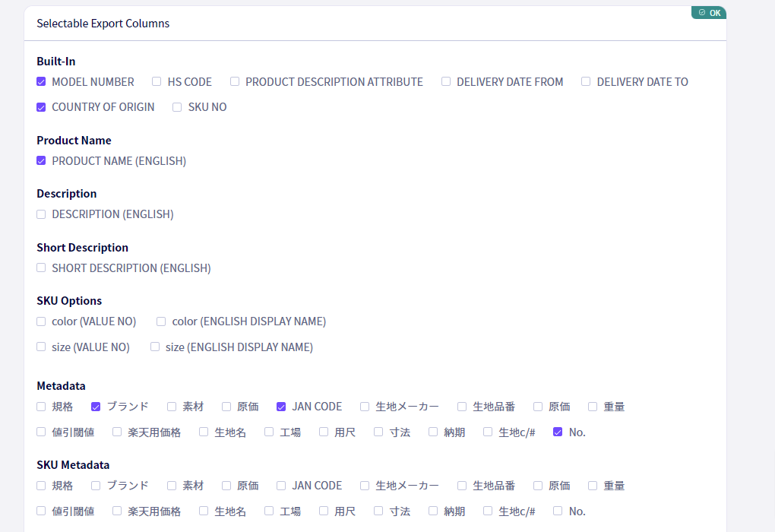
Task: Check the DELIVERY DATE FROM option
Action: pos(446,81)
